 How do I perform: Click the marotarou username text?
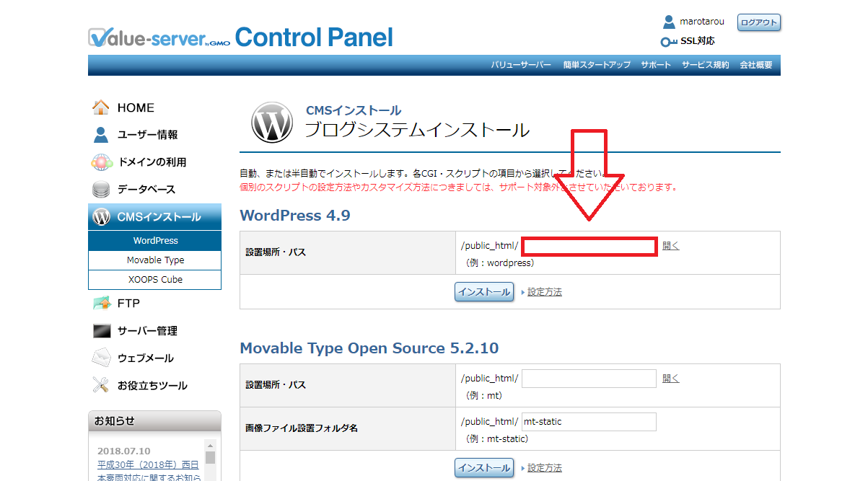702,22
